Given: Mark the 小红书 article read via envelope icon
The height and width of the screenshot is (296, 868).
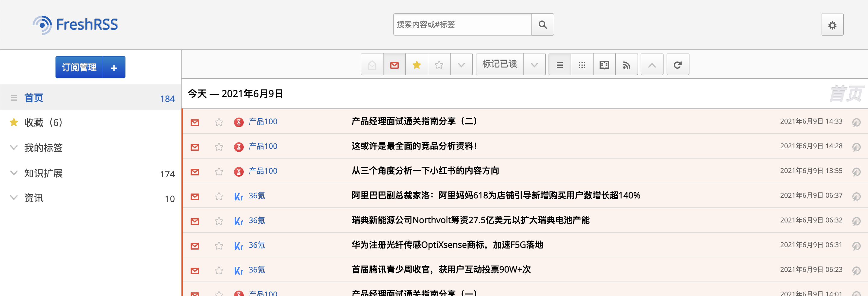Looking at the screenshot, I should coord(195,172).
